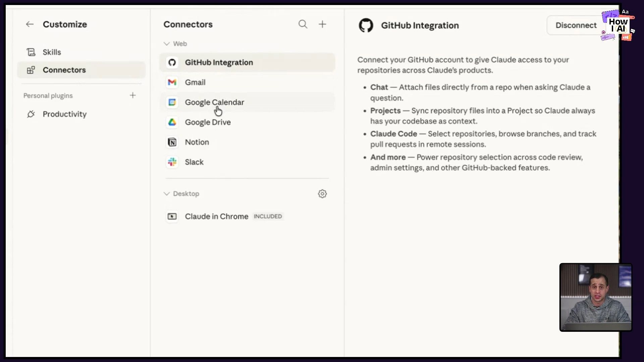Select Connectors in the sidebar
The width and height of the screenshot is (644, 362).
(81, 70)
